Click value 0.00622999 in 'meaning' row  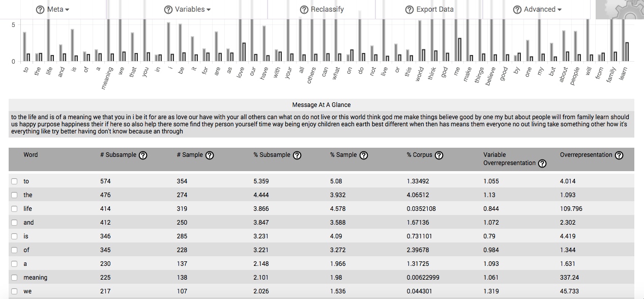coord(423,278)
